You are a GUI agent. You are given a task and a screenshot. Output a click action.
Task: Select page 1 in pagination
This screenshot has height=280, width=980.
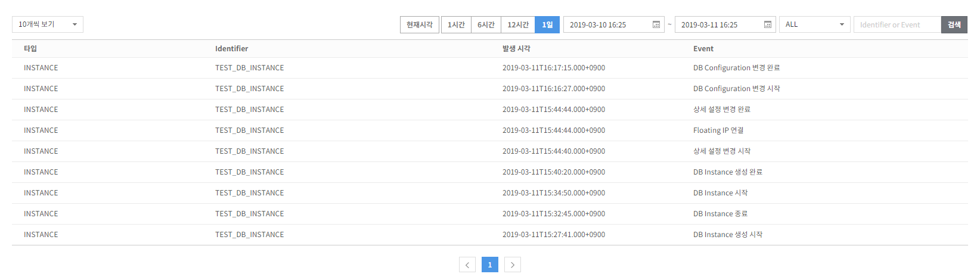coord(490,265)
